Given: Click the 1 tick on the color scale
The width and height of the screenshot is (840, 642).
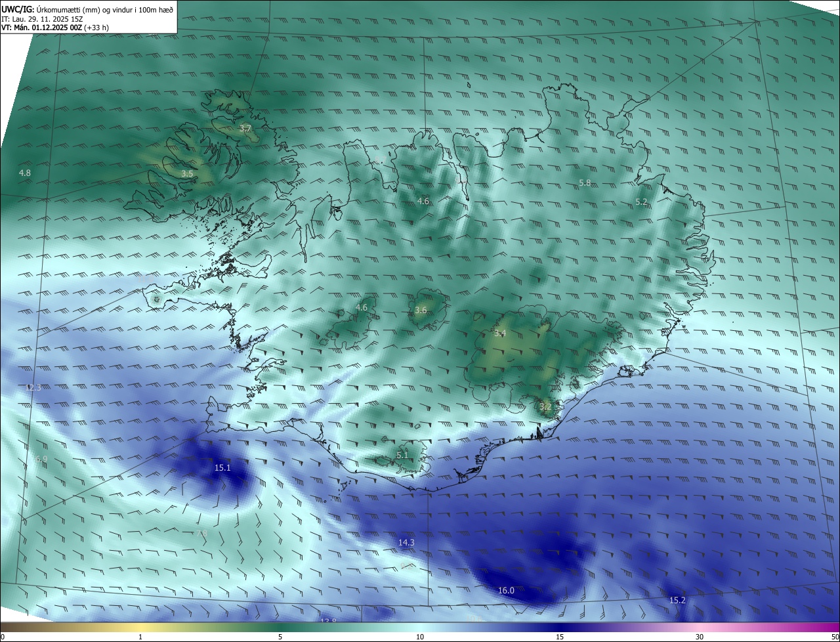Looking at the screenshot, I should click(x=140, y=637).
